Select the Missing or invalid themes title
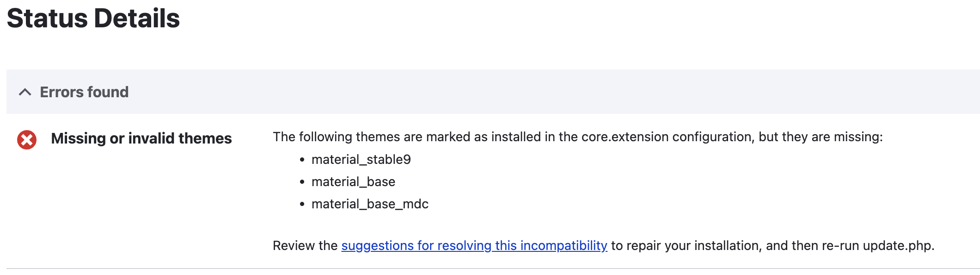The image size is (980, 275). [x=141, y=138]
